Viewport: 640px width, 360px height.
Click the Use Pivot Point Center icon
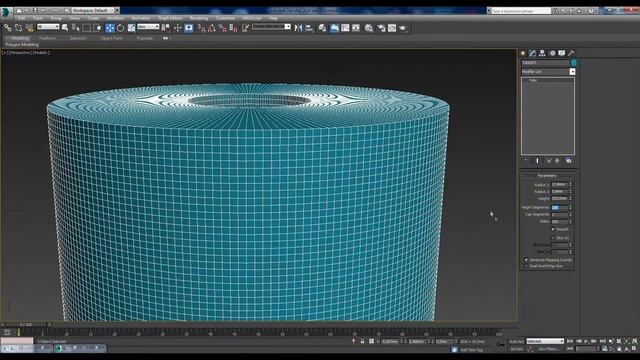coord(166,28)
